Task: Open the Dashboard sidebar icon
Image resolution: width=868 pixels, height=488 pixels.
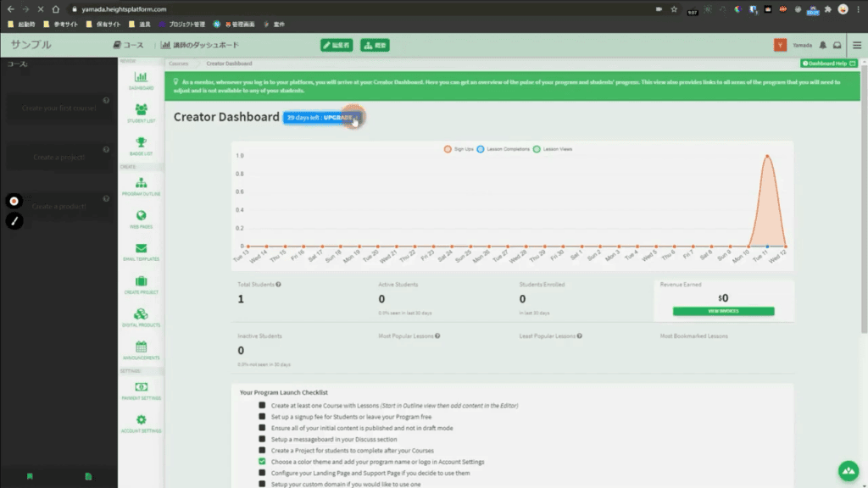Action: click(x=141, y=80)
